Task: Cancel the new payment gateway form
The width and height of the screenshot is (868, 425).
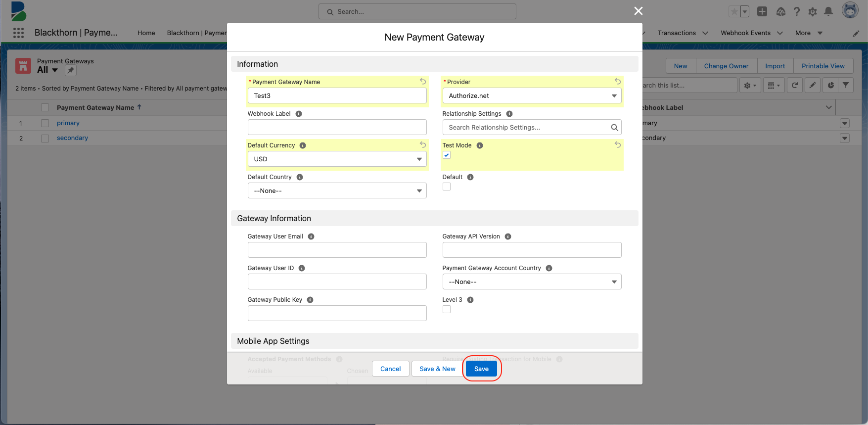Action: (x=390, y=369)
